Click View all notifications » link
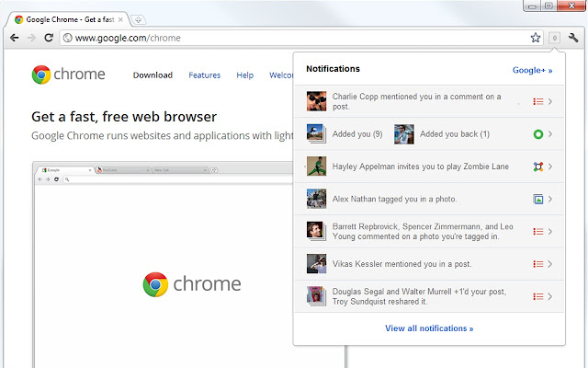588x368 pixels. pos(429,328)
